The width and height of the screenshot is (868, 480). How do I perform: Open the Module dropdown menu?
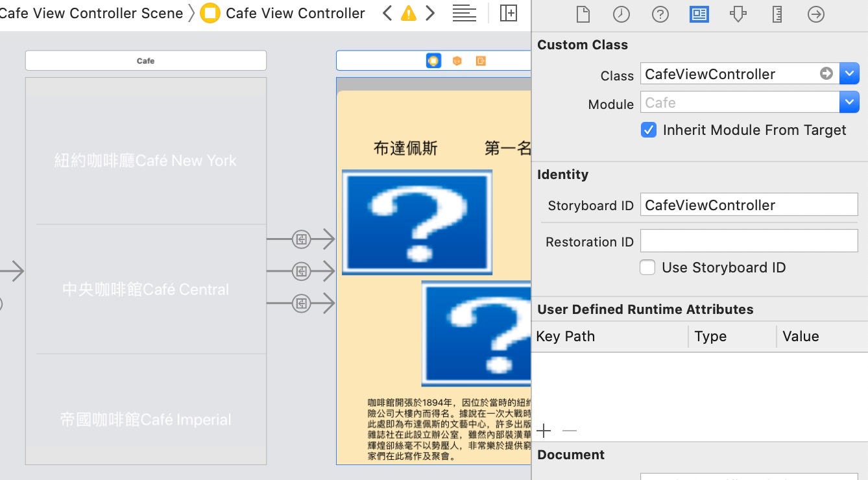click(849, 102)
